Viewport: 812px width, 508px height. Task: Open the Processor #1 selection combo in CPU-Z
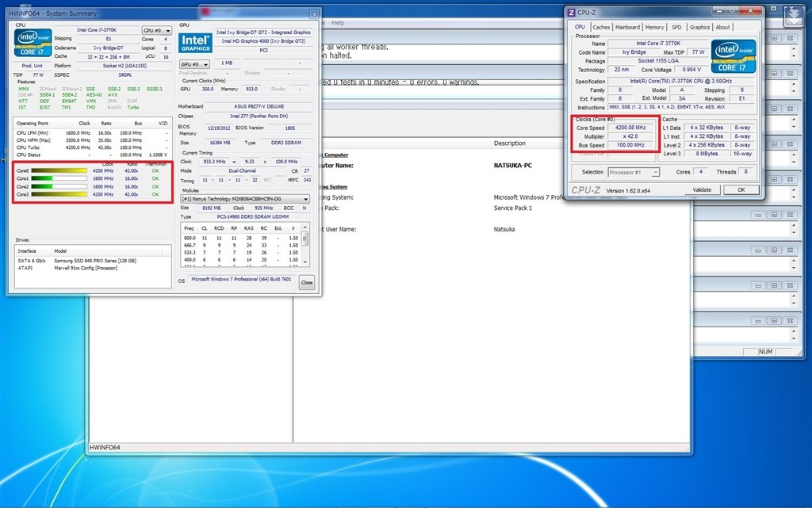(x=634, y=172)
